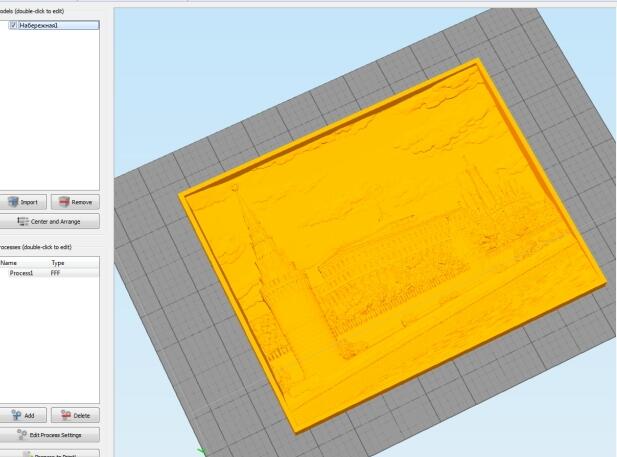Open Edit Process Settings

point(49,435)
